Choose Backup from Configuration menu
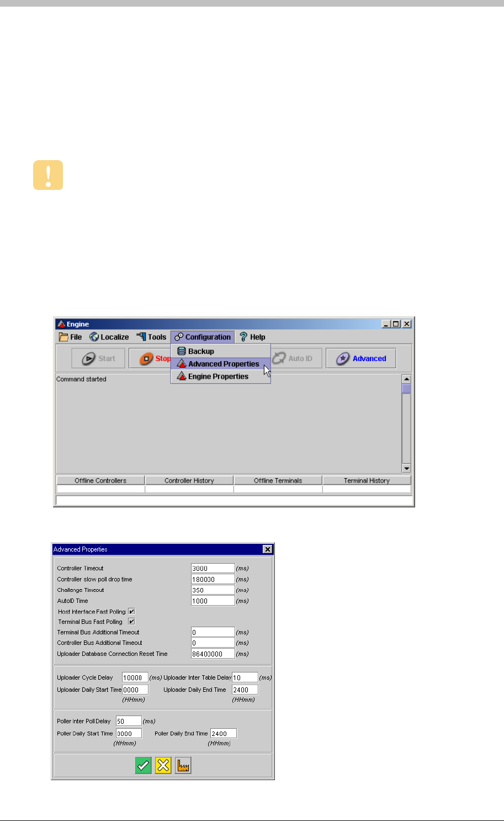The height and width of the screenshot is (821, 504). (220, 351)
